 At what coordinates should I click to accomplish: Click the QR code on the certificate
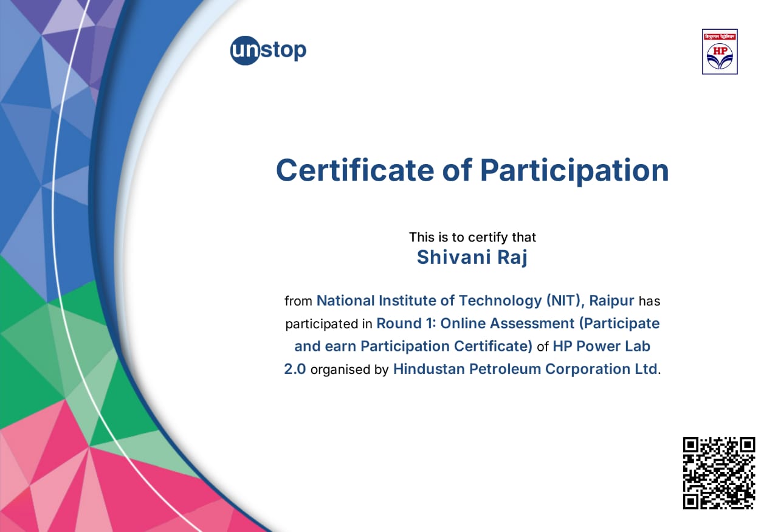[x=718, y=472]
